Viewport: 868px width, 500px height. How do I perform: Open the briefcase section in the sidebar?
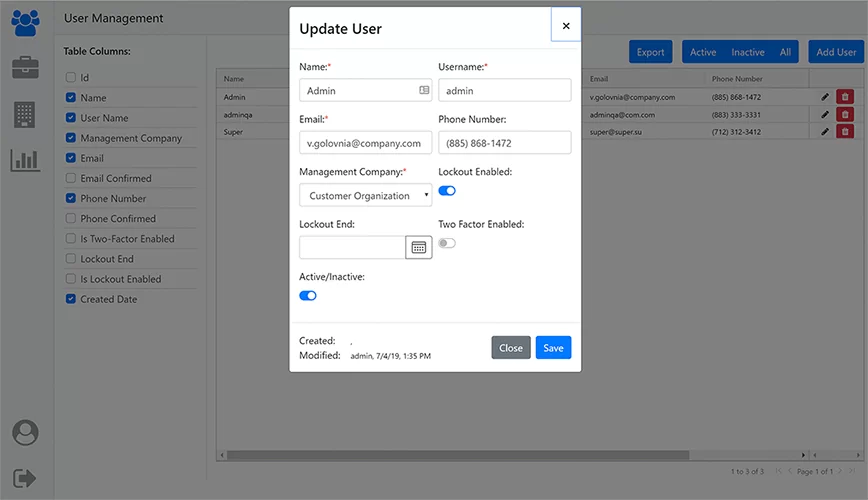pyautogui.click(x=25, y=67)
